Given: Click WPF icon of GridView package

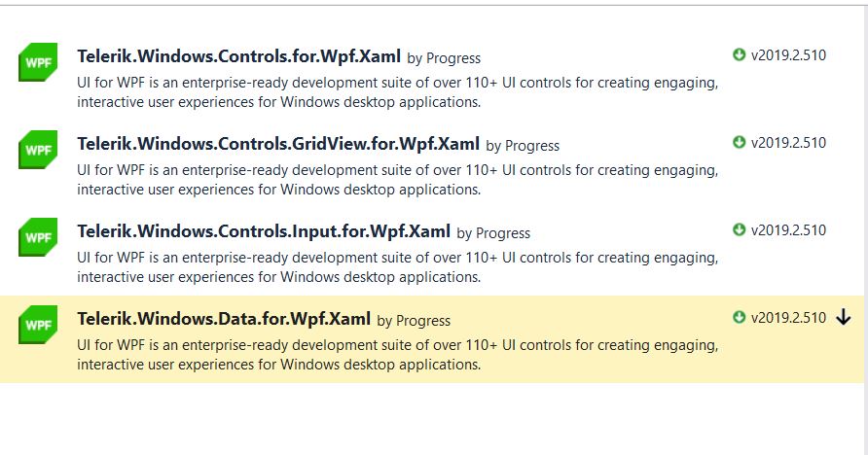Looking at the screenshot, I should click(37, 150).
